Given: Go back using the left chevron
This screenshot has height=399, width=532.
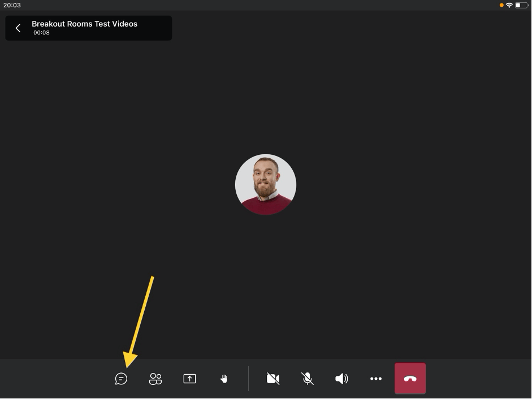Looking at the screenshot, I should [x=18, y=28].
